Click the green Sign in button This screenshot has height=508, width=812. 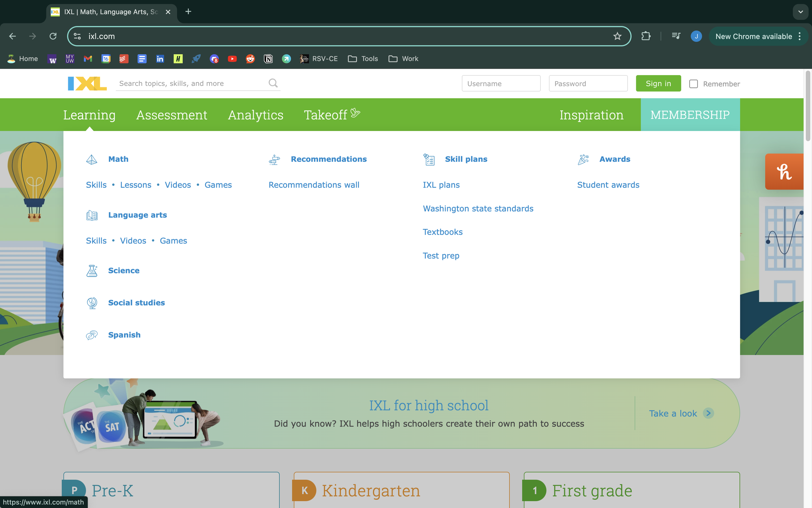[658, 83]
